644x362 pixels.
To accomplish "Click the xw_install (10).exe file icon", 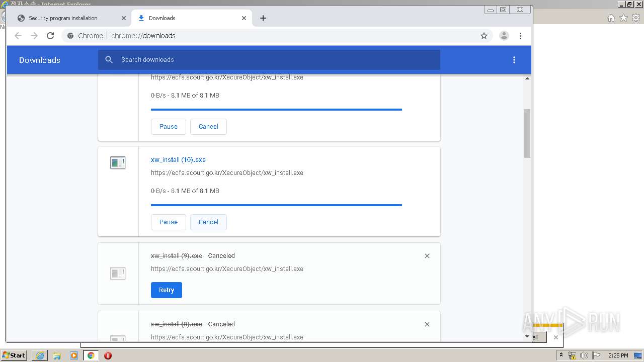I will [x=118, y=163].
